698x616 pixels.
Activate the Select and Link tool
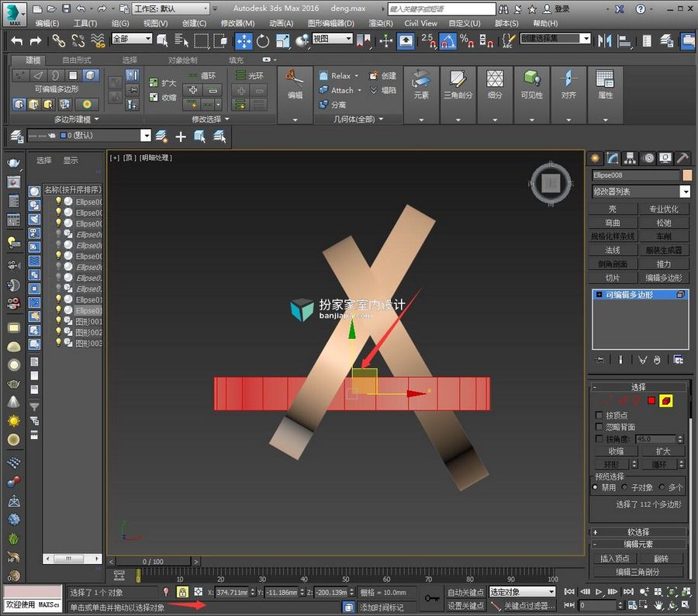pos(58,41)
